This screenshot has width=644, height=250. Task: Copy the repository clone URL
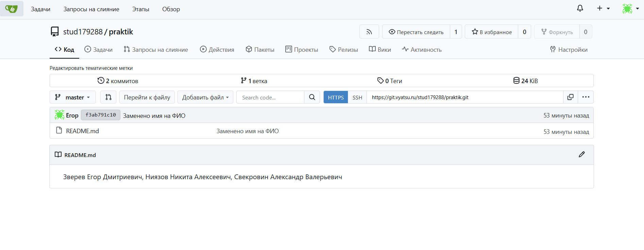click(x=570, y=97)
